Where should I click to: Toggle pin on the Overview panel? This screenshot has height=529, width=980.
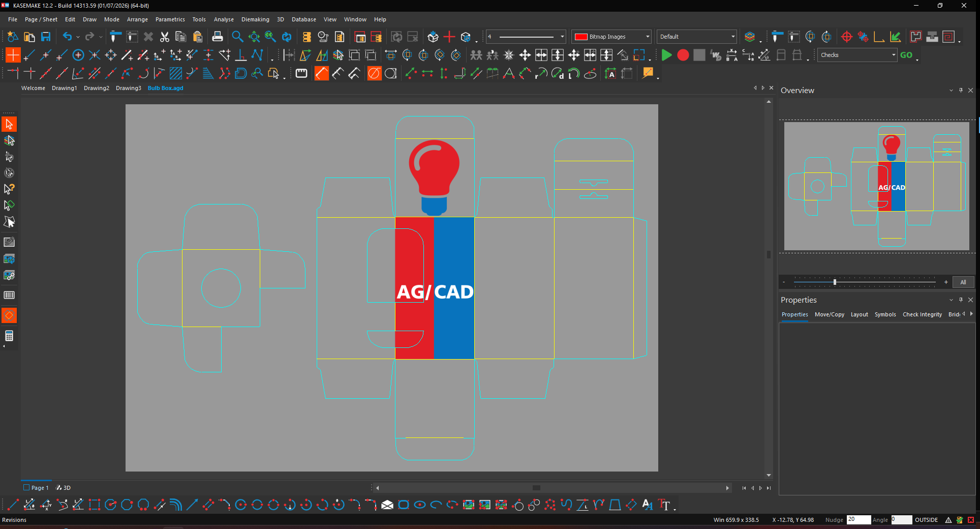click(961, 90)
